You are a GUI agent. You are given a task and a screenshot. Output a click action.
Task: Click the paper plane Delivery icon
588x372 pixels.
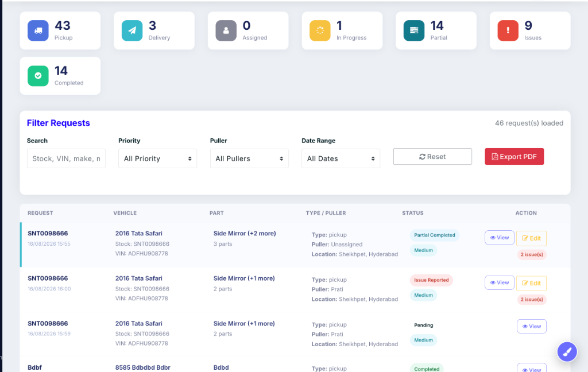tap(132, 30)
